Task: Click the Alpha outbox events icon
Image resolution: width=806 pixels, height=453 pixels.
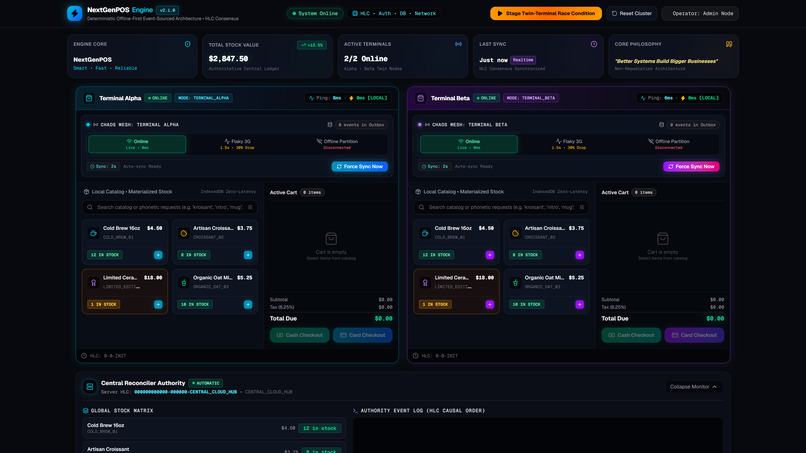Action: click(330, 125)
